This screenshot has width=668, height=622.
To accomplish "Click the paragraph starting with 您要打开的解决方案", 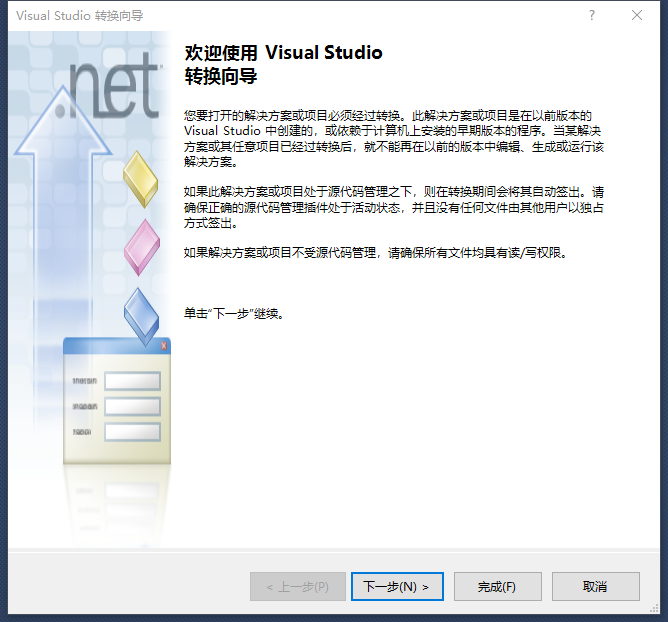I will 394,139.
